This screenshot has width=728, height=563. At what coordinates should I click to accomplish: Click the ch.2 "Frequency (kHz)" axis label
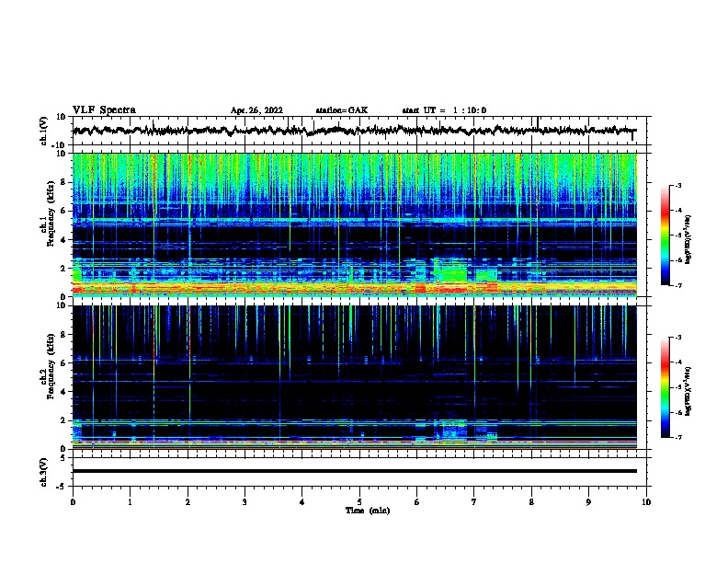coord(51,366)
